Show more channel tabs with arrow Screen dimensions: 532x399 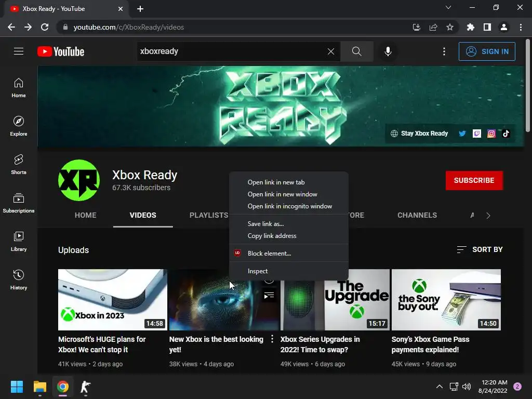[x=488, y=216]
